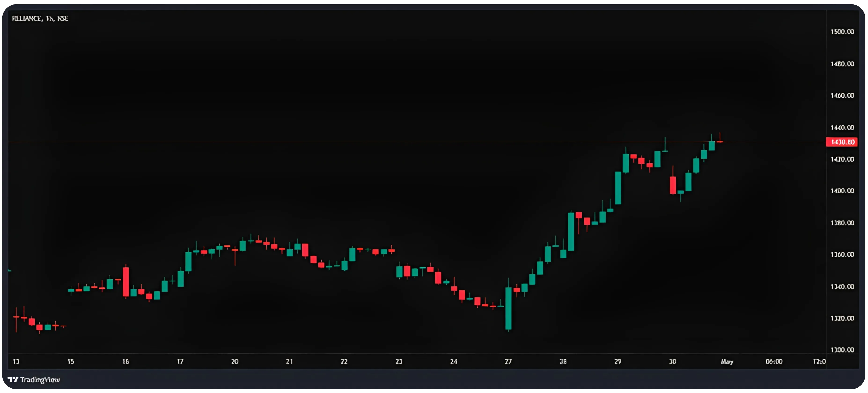Click the 23 date label on time axis
This screenshot has width=868, height=393.
pos(399,362)
